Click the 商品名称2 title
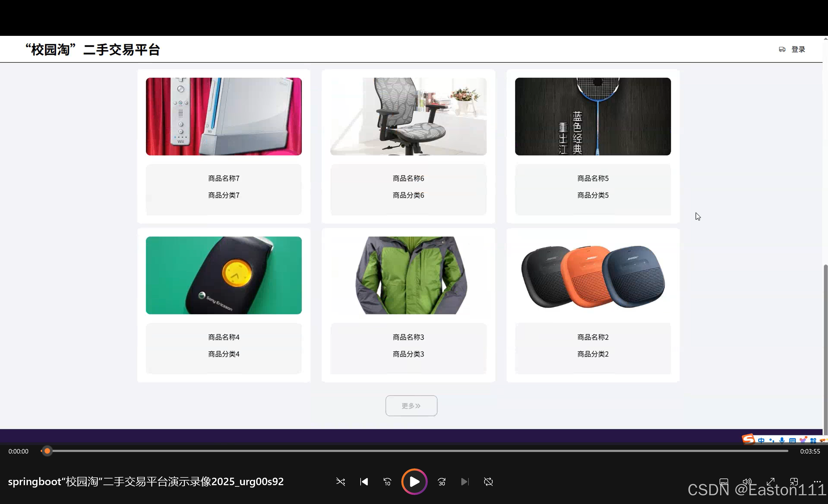This screenshot has height=504, width=828. [593, 337]
